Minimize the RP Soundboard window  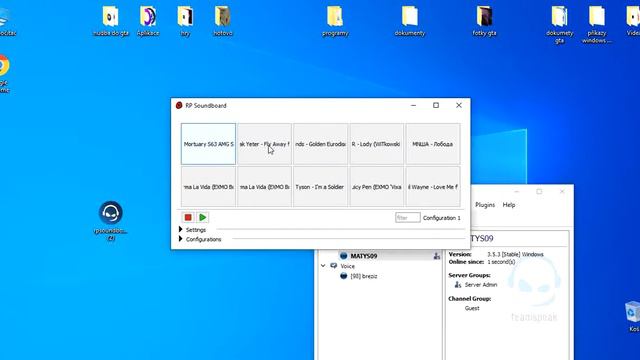click(x=413, y=105)
